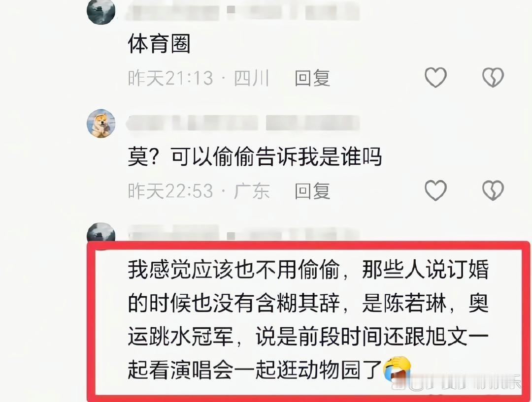Select comment text "莫？可以偷偷告诉我是谁吗"
Viewport: 532px width, 402px height.
(x=255, y=156)
